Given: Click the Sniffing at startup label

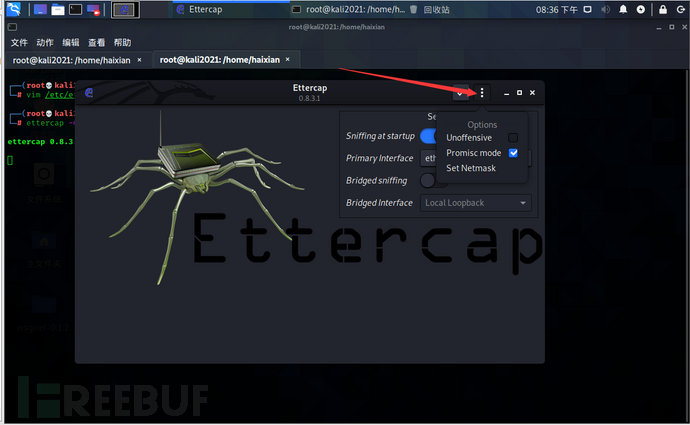Looking at the screenshot, I should pos(380,136).
